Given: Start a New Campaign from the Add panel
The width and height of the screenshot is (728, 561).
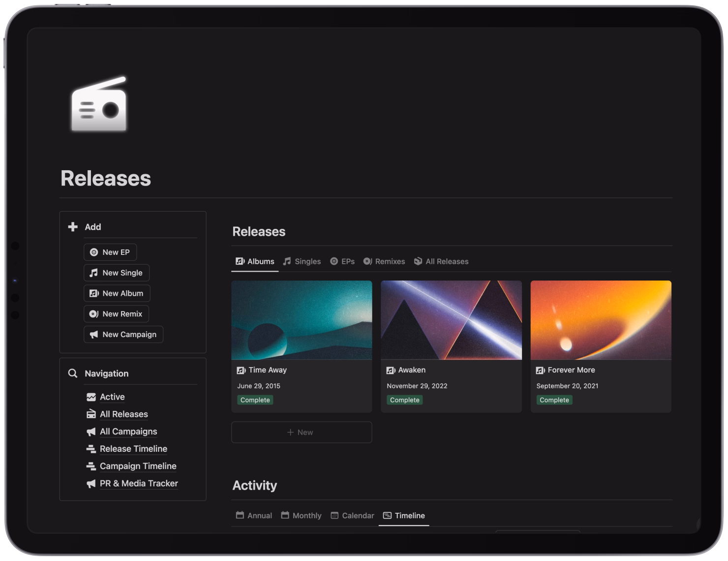Looking at the screenshot, I should pos(123,334).
